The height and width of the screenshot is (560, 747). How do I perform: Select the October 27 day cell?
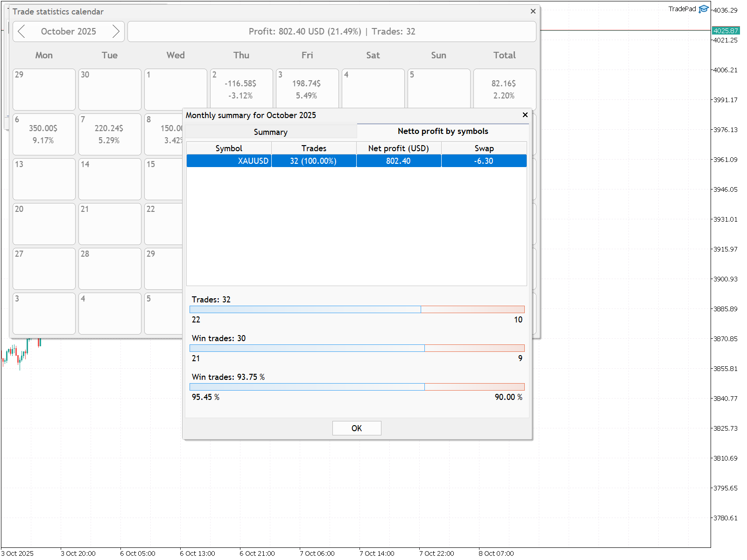tap(44, 269)
